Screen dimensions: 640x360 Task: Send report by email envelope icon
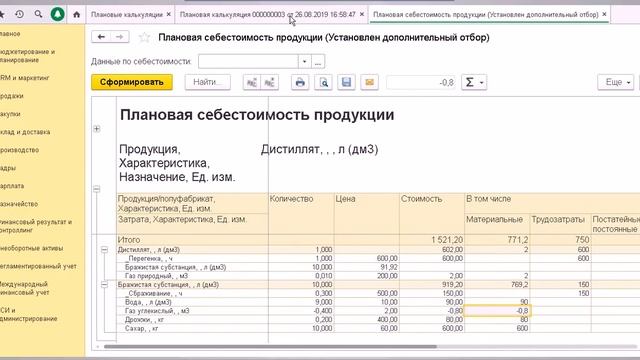click(x=369, y=82)
